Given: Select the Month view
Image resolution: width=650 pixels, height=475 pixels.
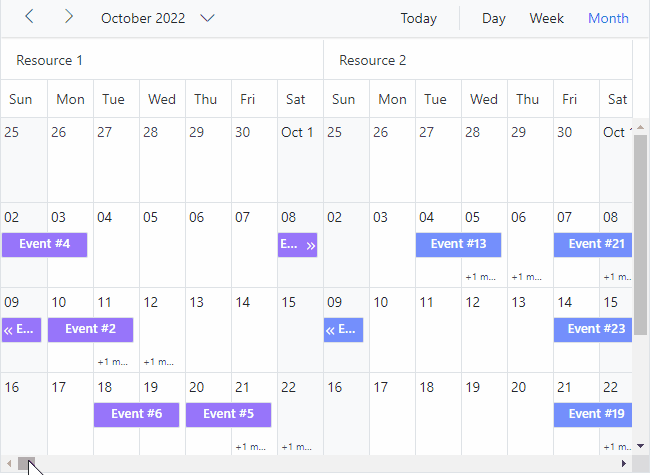Looking at the screenshot, I should point(608,18).
